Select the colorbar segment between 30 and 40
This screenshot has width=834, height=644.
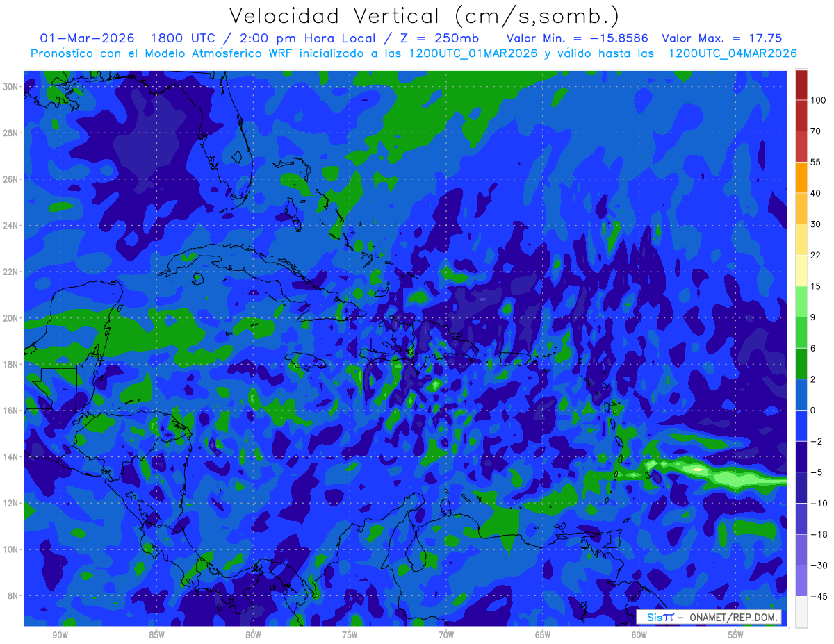point(801,208)
